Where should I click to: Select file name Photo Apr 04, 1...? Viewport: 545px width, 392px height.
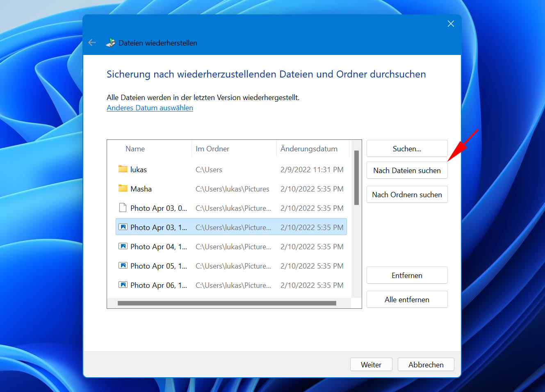tap(159, 246)
